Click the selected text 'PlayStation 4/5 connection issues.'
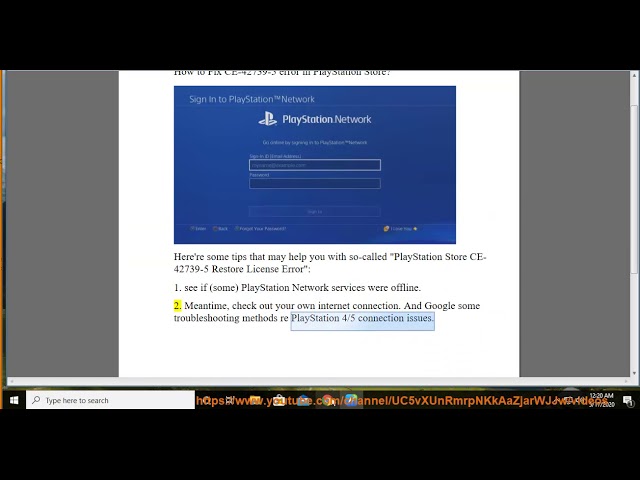640x480 pixels. click(362, 318)
